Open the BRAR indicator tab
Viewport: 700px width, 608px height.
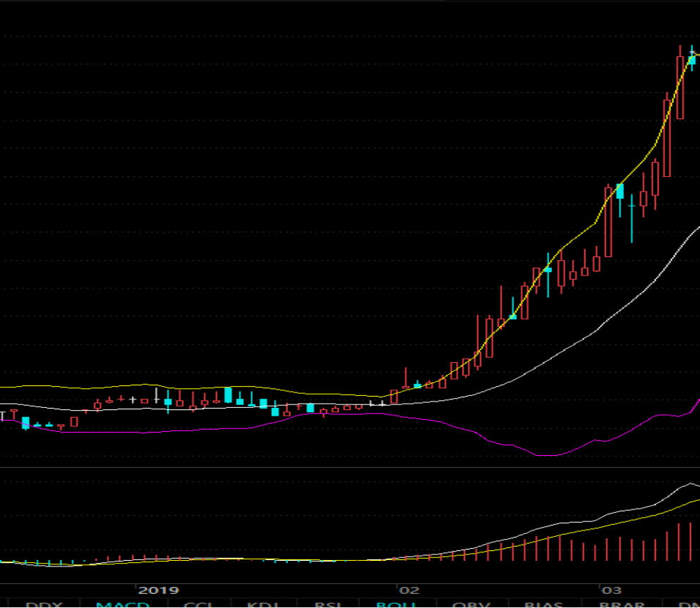621,604
